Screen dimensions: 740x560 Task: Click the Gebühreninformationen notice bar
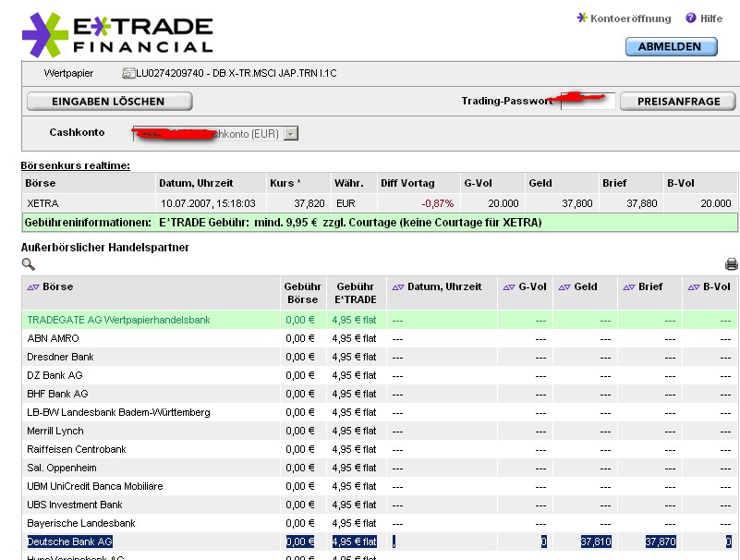point(379,223)
